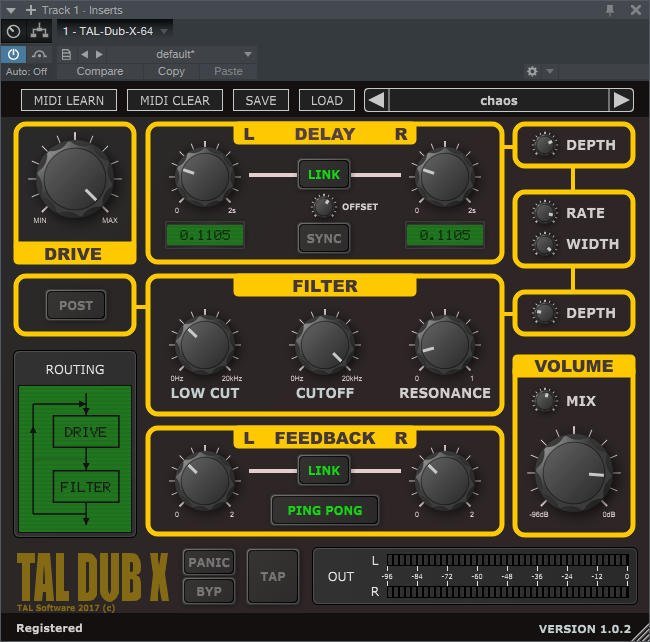Image resolution: width=650 pixels, height=642 pixels.
Task: Click the left delay time value display
Action: (x=205, y=235)
